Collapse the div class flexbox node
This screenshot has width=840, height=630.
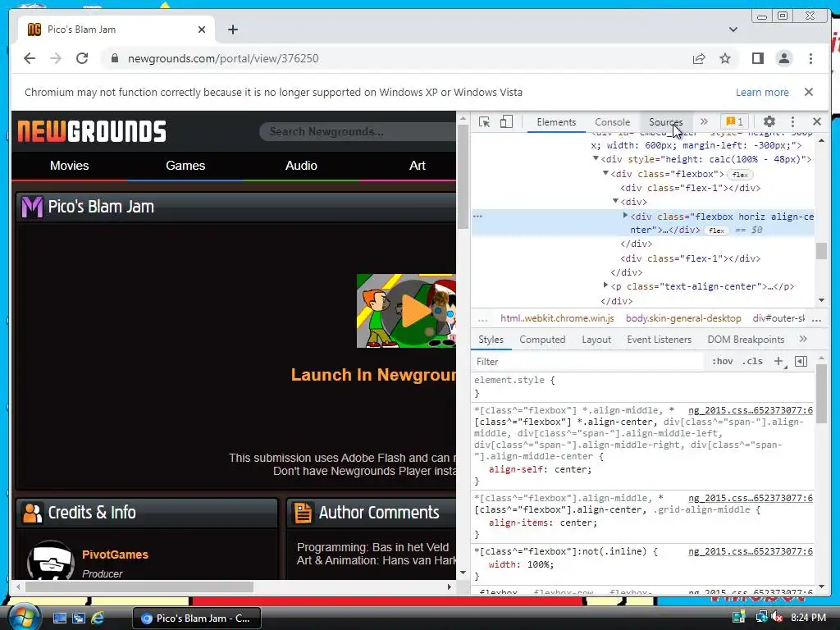(x=606, y=173)
